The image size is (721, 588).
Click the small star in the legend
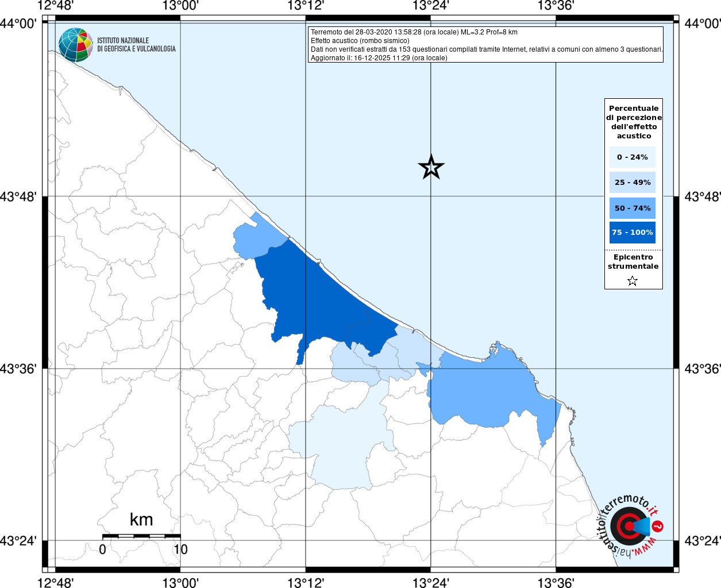click(632, 281)
